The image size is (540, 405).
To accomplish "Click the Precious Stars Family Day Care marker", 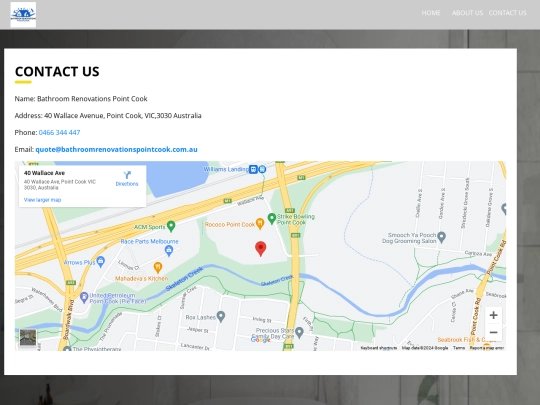I will [299, 332].
